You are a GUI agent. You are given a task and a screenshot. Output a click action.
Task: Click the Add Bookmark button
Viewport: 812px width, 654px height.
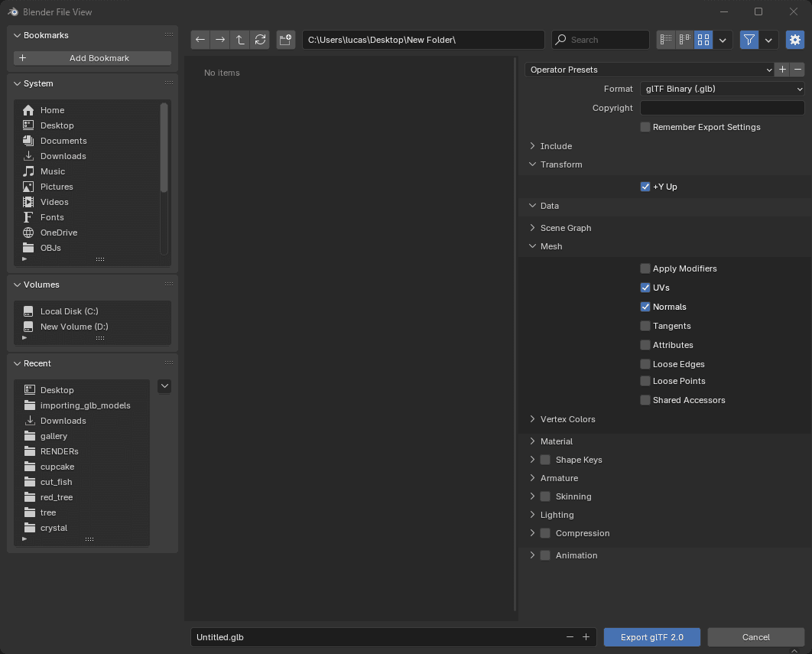click(x=92, y=57)
